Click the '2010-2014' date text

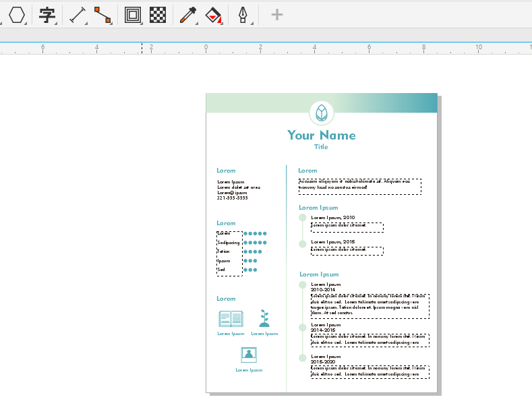(x=323, y=290)
